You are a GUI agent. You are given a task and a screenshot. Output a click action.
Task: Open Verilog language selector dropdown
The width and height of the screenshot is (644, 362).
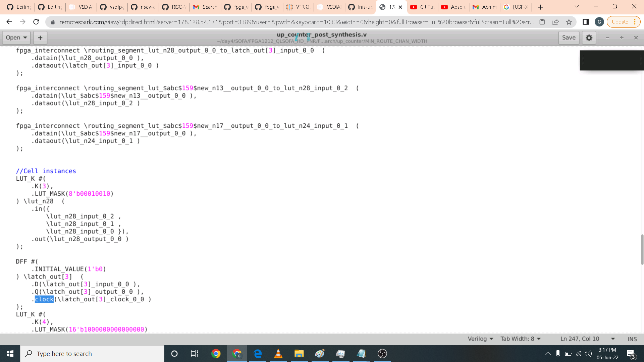480,339
